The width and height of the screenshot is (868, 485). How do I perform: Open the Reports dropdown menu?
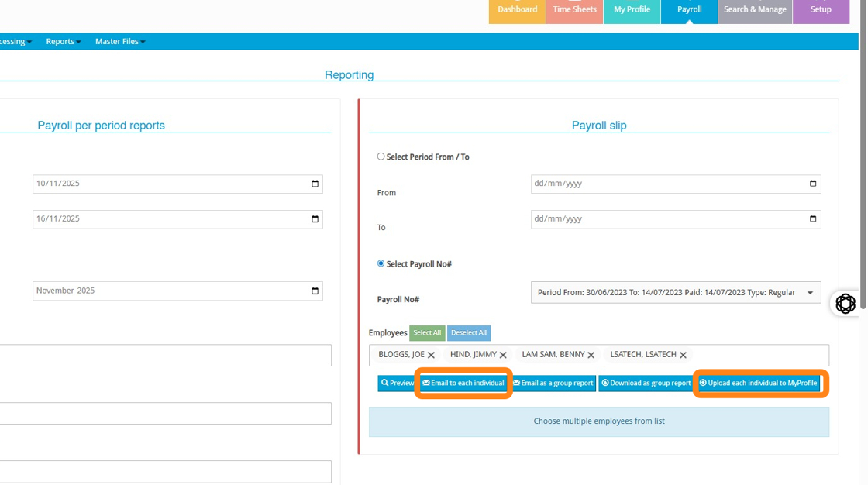click(63, 41)
